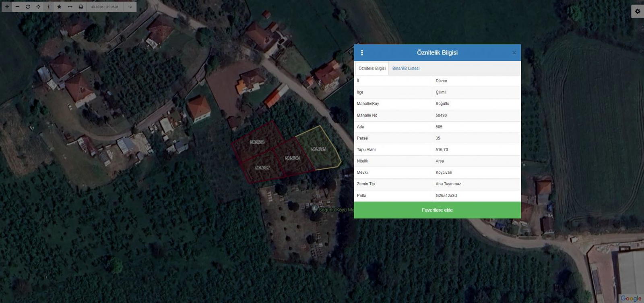Click the Favorilere ekle button
Image resolution: width=644 pixels, height=303 pixels.
[x=437, y=210]
